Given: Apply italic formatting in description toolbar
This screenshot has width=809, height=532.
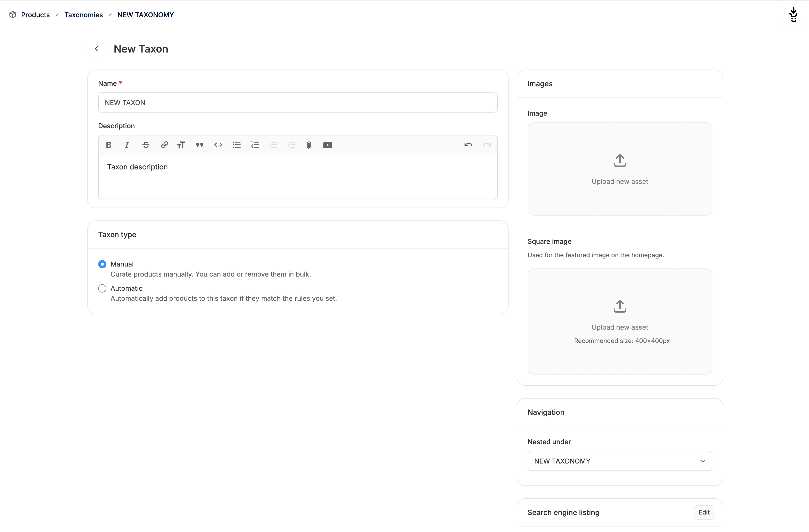Looking at the screenshot, I should pos(127,145).
